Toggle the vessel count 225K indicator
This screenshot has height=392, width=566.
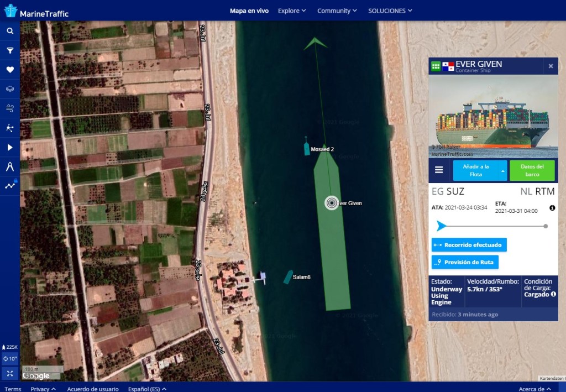pyautogui.click(x=10, y=347)
